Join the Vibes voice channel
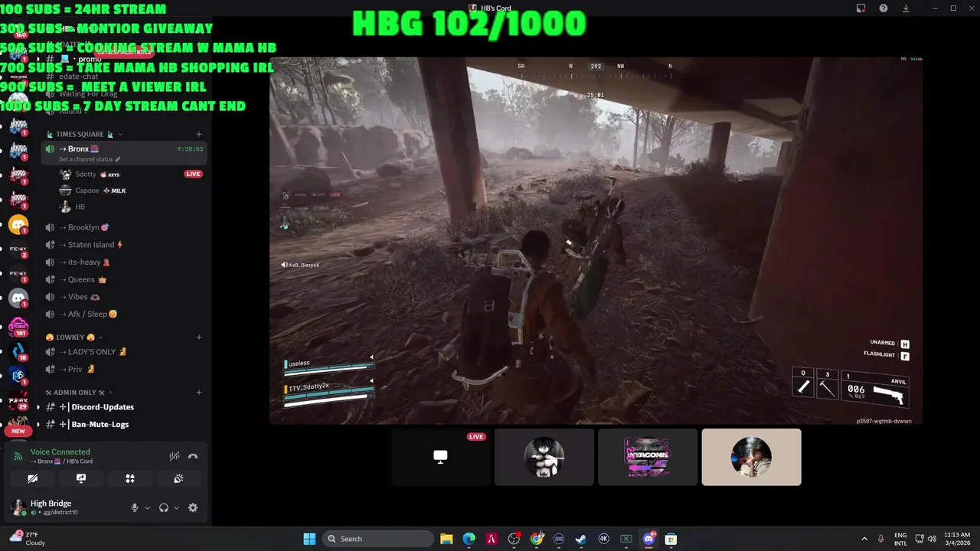 coord(122,297)
